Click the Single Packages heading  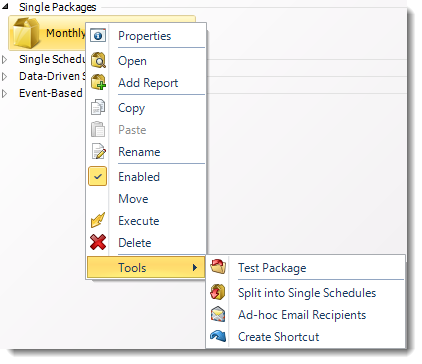57,7
